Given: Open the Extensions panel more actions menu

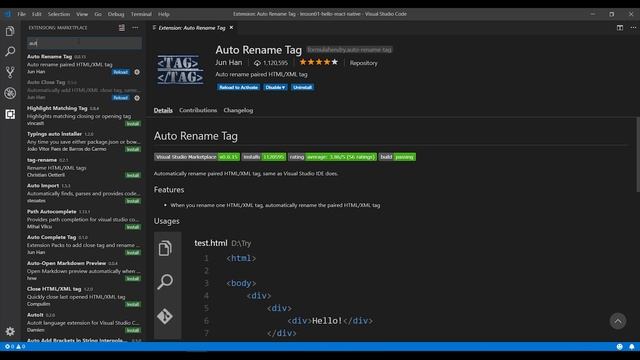Looking at the screenshot, I should [x=135, y=28].
